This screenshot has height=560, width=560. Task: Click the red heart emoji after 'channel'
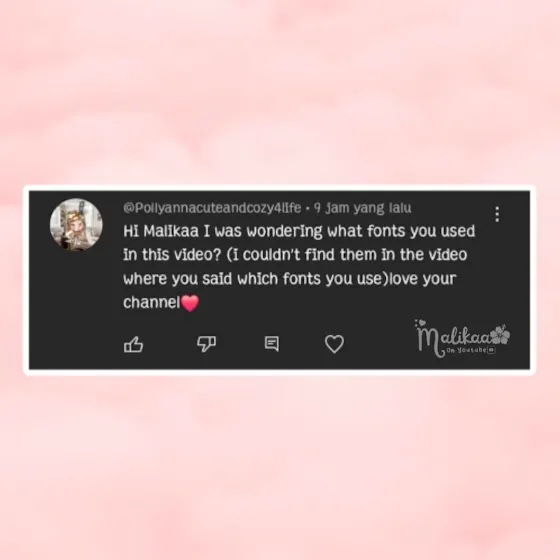tap(190, 303)
